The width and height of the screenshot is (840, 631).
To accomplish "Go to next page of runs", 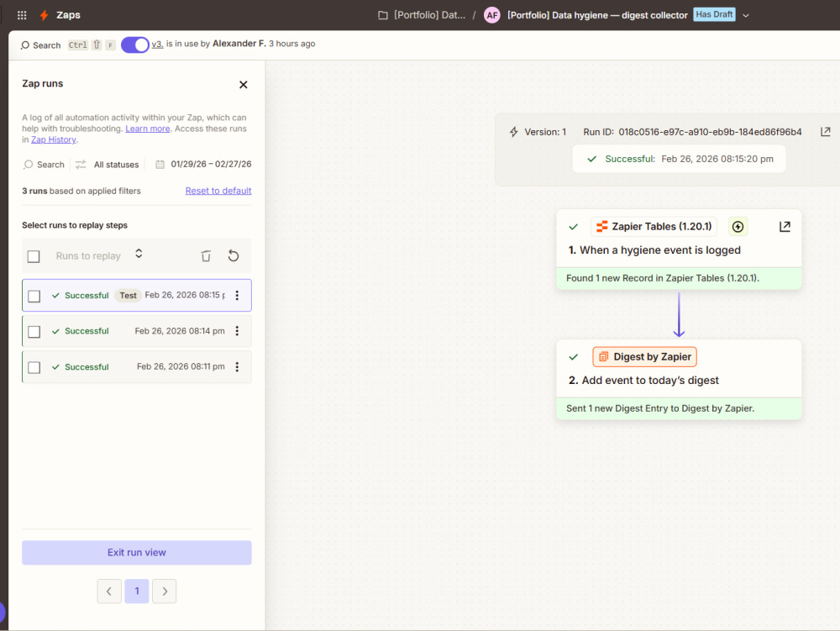I will (165, 592).
